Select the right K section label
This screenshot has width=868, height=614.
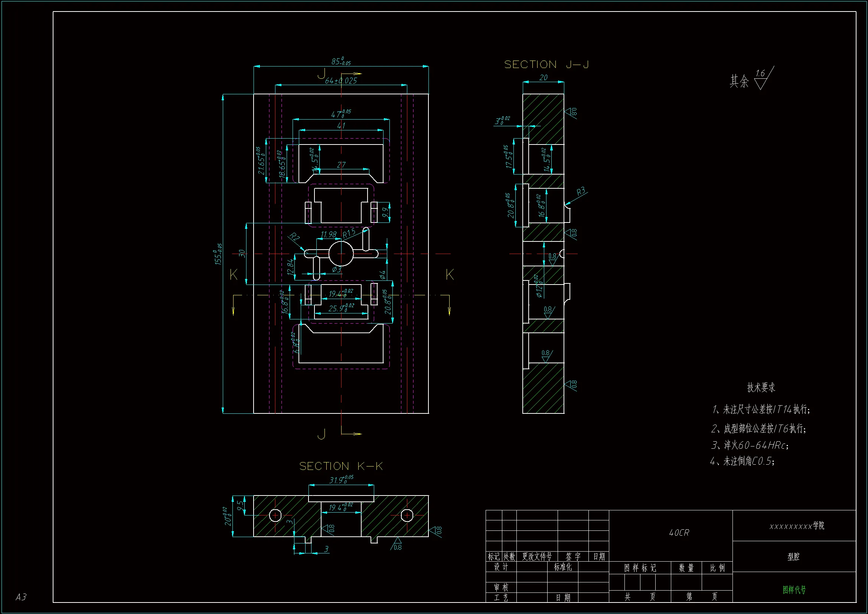[x=450, y=274]
